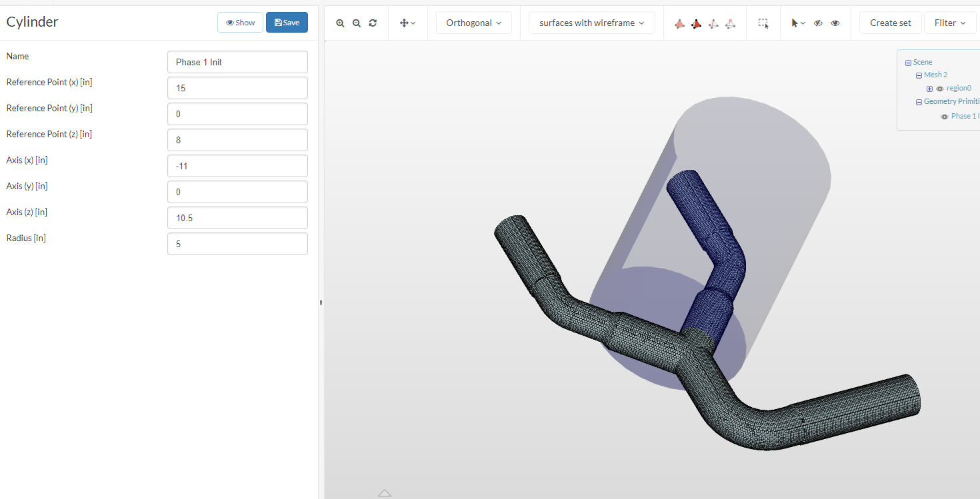
Task: Expand the region0 tree node
Action: [929, 89]
